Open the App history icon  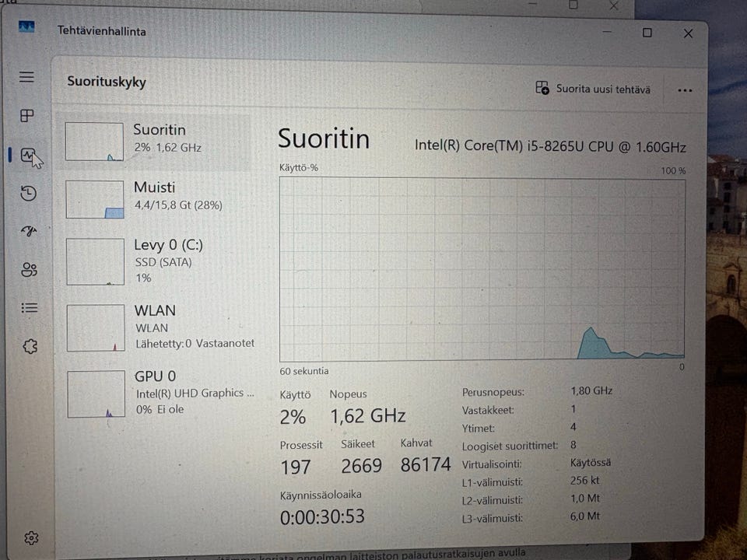click(29, 193)
